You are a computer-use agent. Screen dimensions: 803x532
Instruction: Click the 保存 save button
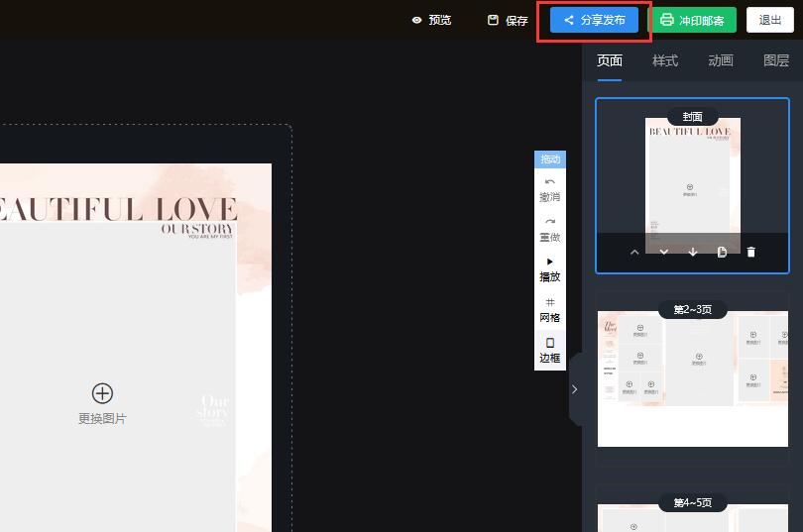pyautogui.click(x=508, y=21)
